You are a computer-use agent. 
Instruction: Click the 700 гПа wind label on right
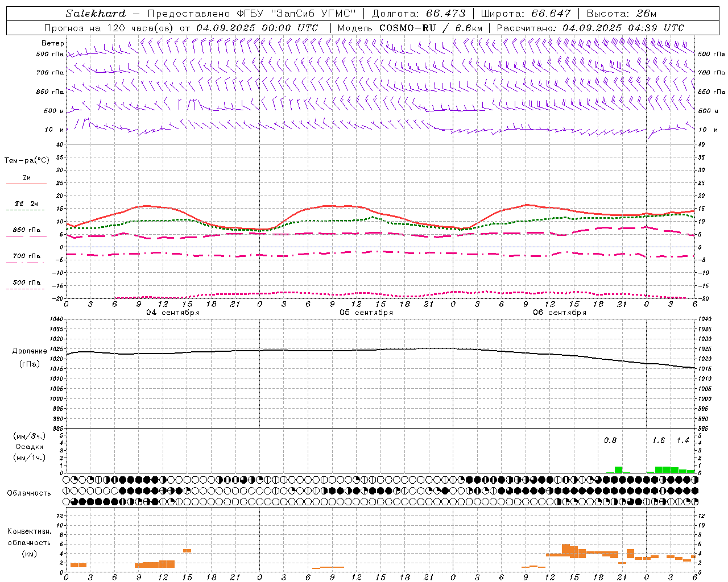(x=712, y=73)
